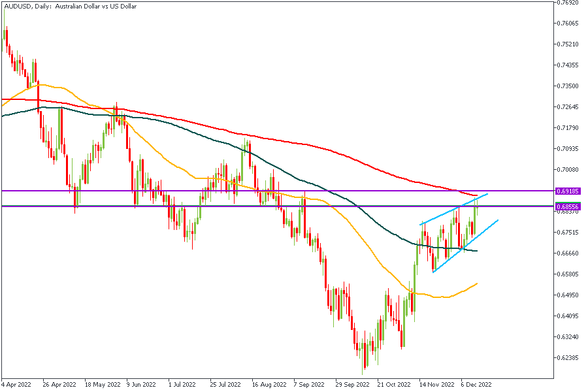Click the 25 Jul 2022 date label
The image size is (588, 392).
click(x=225, y=385)
